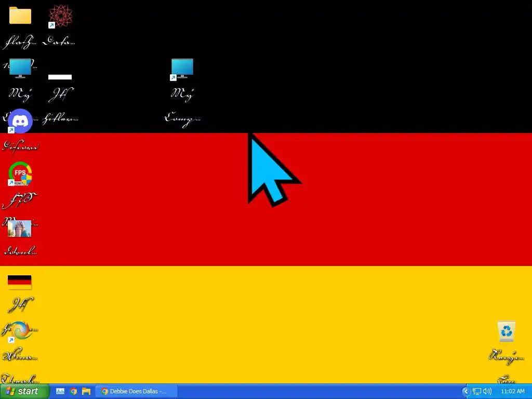Viewport: 532px width, 399px height.
Task: Click the Discord desktop shortcut
Action: [x=20, y=121]
